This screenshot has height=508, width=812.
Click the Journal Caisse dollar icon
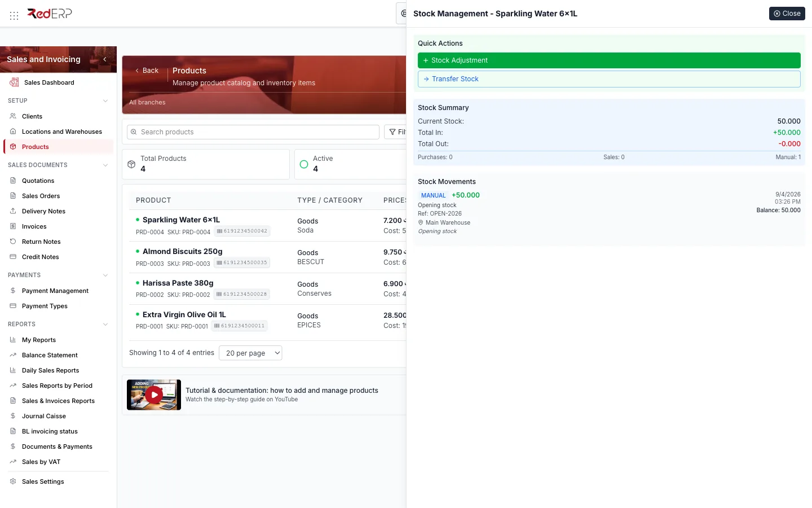pyautogui.click(x=13, y=416)
